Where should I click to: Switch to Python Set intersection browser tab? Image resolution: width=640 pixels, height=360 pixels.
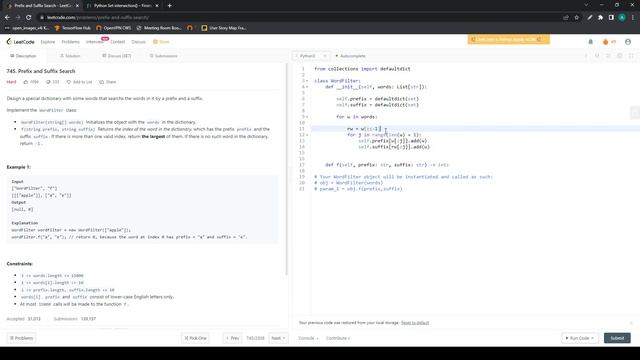(121, 6)
